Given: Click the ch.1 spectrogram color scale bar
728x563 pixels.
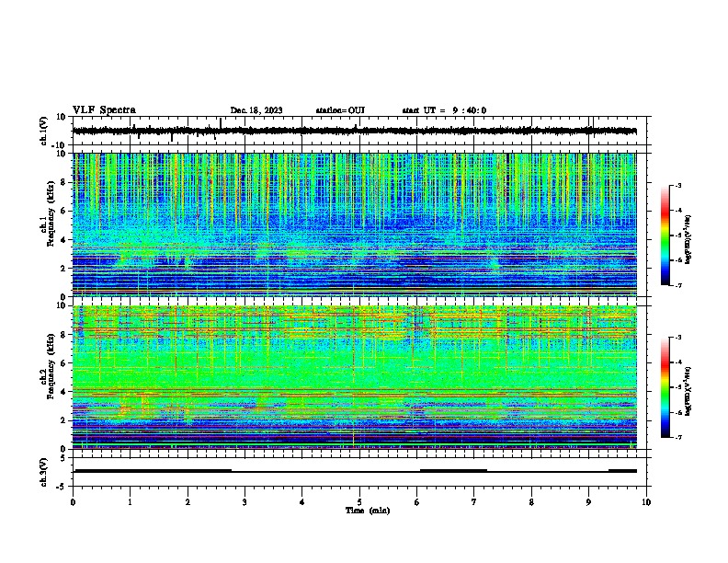Looking at the screenshot, I should click(x=665, y=236).
